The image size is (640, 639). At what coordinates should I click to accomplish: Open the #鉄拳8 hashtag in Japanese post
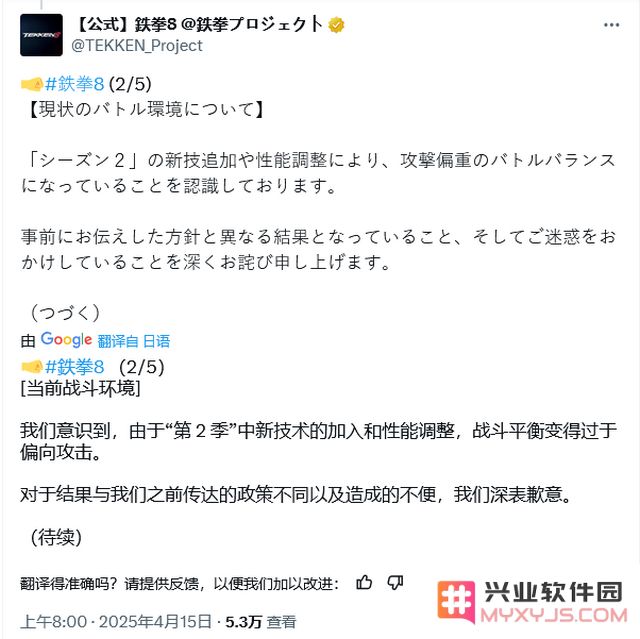click(x=75, y=84)
